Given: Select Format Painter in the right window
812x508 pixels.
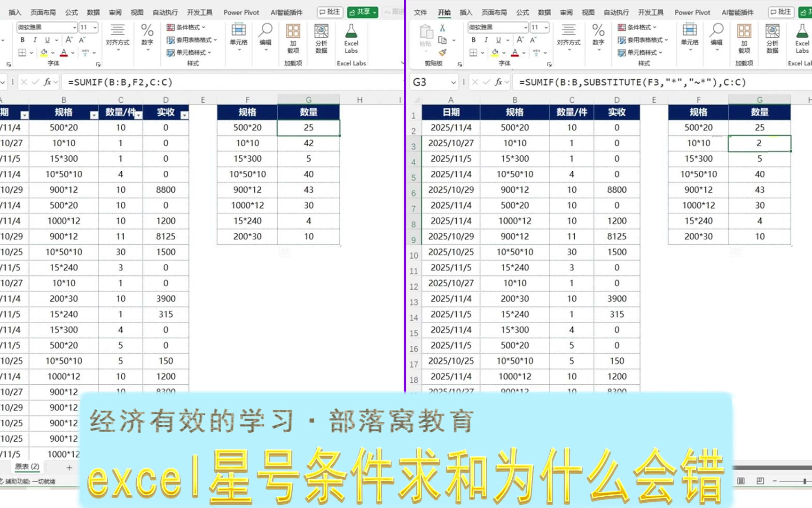Looking at the screenshot, I should (442, 53).
